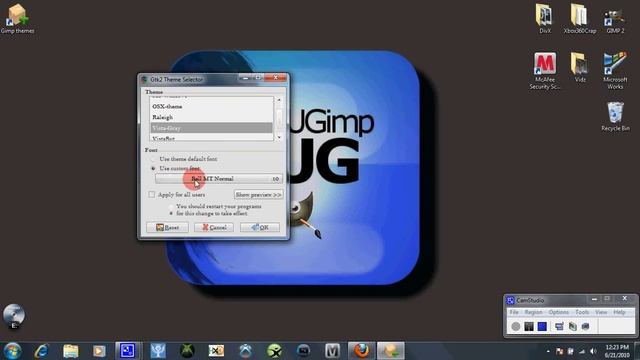Click the Show desktop strip beside the clock
This screenshot has width=640, height=360.
pyautogui.click(x=637, y=351)
